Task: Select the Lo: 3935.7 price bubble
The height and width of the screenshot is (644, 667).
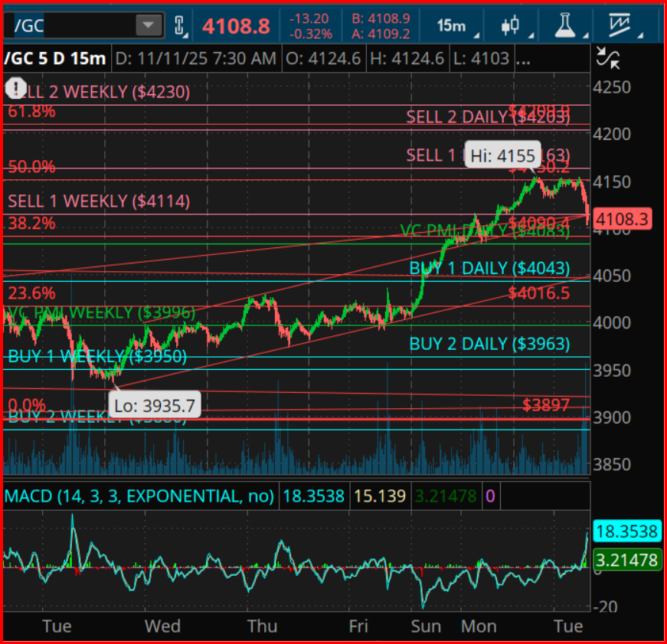Action: pyautogui.click(x=154, y=405)
